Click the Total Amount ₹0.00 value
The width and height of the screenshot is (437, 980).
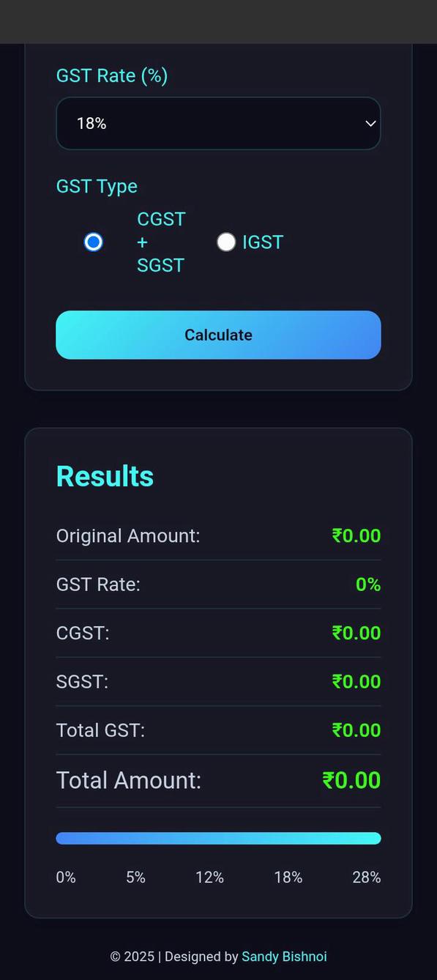(x=351, y=780)
